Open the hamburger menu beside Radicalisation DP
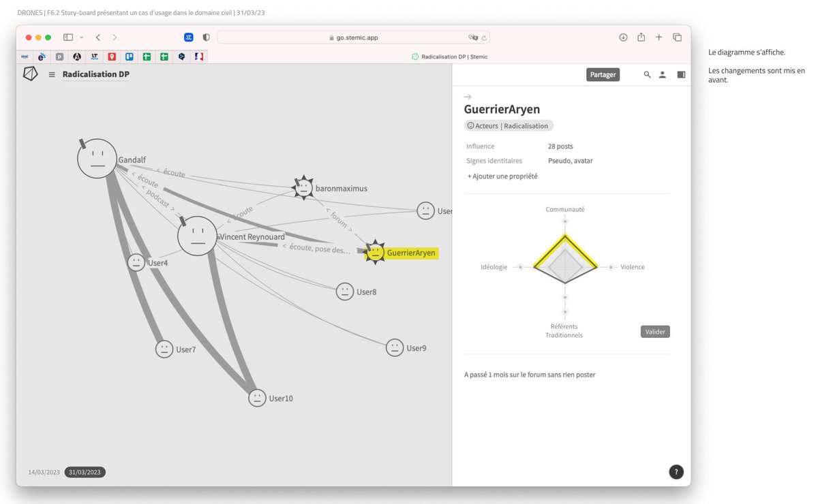The width and height of the screenshot is (818, 504). (51, 75)
